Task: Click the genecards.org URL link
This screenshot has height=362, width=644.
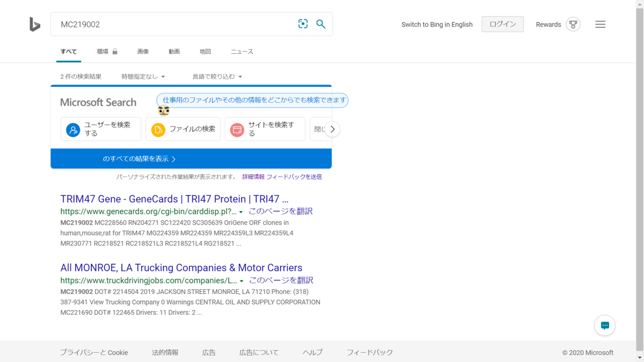Action: pos(148,211)
